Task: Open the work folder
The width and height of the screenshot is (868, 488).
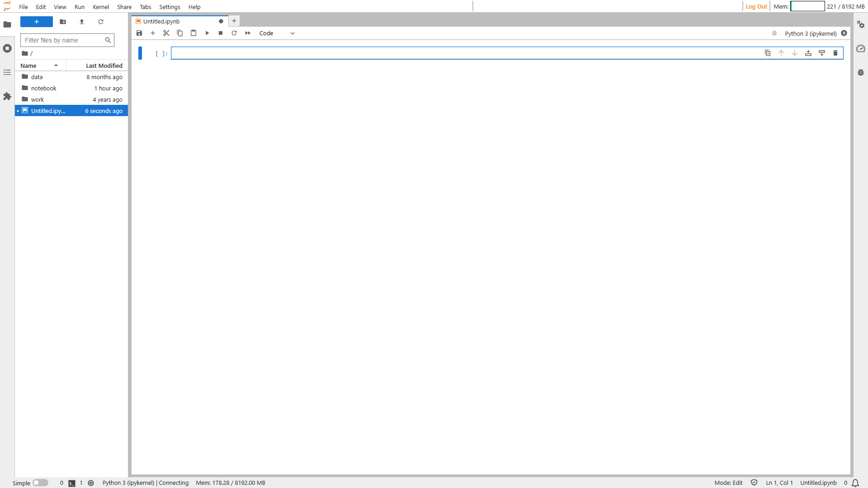Action: coord(71,99)
